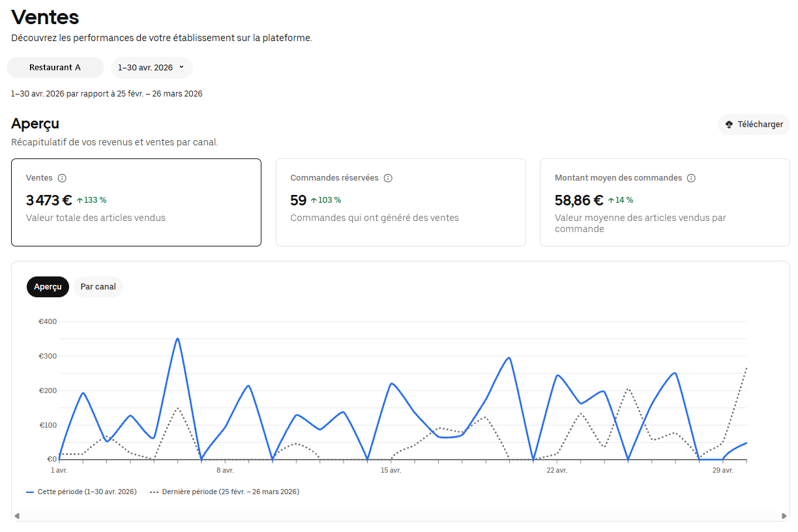Click the 103 % increase indicator

326,200
